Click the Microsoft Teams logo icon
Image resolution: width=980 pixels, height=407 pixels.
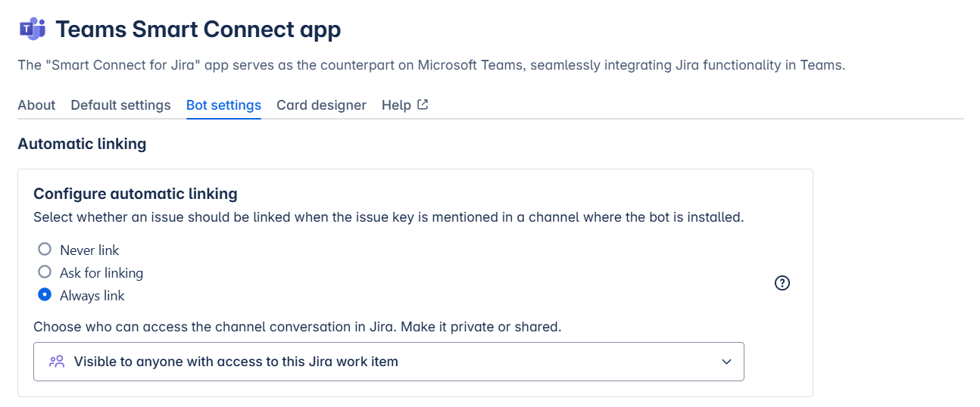click(x=32, y=30)
